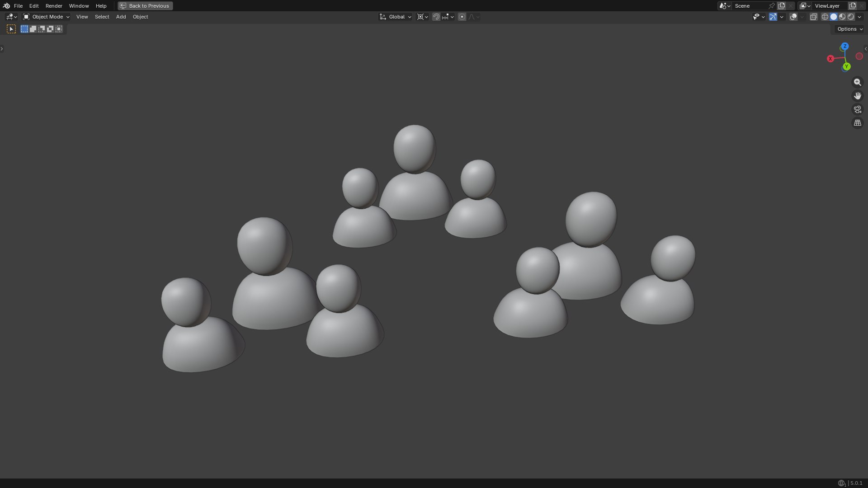The height and width of the screenshot is (488, 868).
Task: Click the Back to Previous button
Action: (145, 6)
